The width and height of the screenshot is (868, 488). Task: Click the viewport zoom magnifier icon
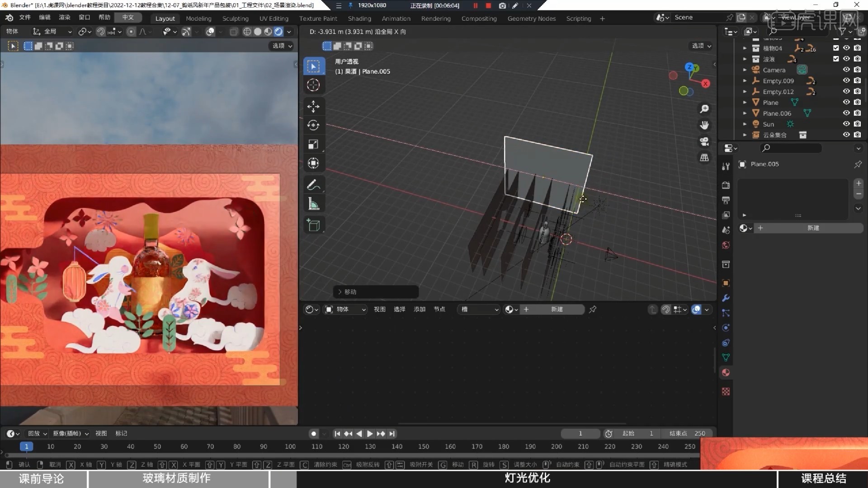[704, 109]
